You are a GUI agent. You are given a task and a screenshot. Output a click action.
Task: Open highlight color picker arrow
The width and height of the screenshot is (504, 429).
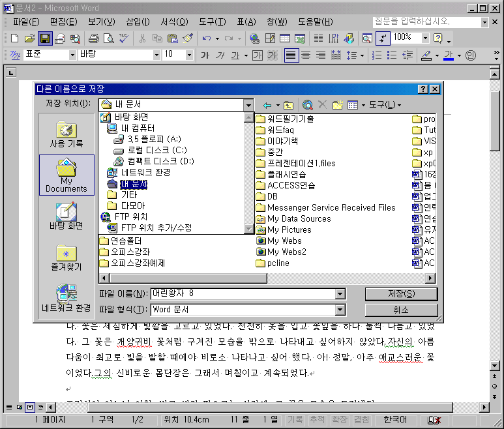pos(437,55)
